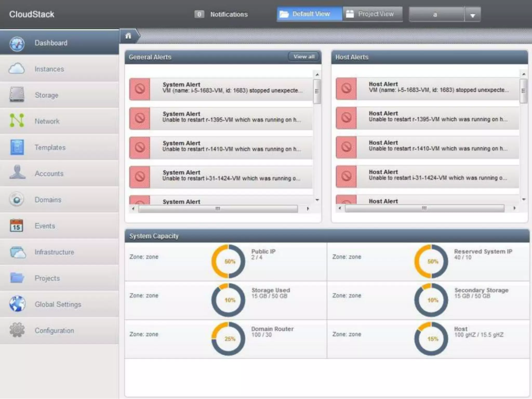This screenshot has height=399, width=532.
Task: Click the home breadcrumb icon
Action: click(x=128, y=36)
